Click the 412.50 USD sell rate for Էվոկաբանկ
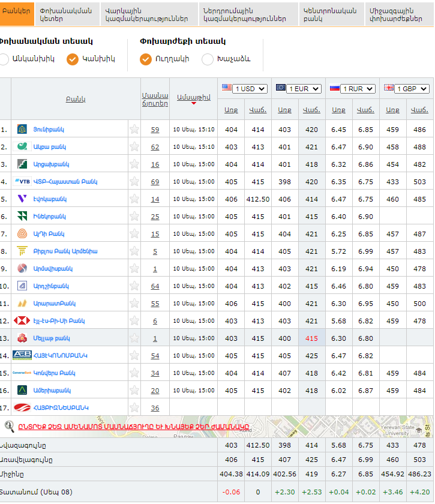 [x=258, y=199]
